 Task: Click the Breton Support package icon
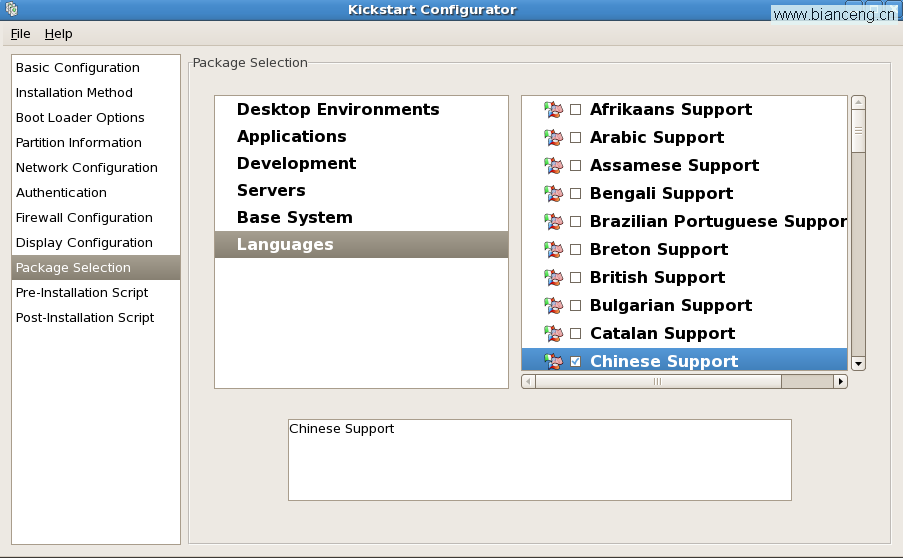(x=553, y=250)
